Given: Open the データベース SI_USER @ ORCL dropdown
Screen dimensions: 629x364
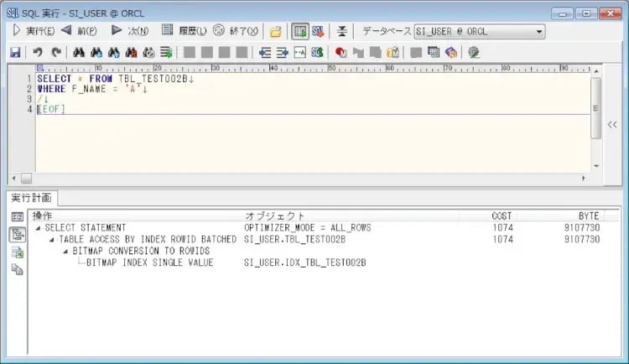Looking at the screenshot, I should pos(538,31).
